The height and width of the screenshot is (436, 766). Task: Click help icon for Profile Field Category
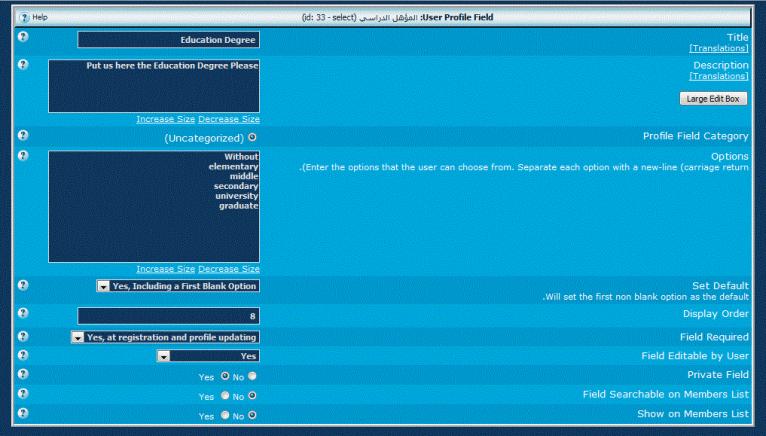22,135
